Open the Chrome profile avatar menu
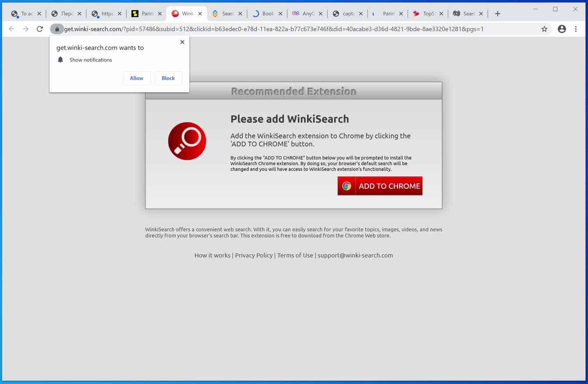The height and width of the screenshot is (384, 588). pos(562,29)
